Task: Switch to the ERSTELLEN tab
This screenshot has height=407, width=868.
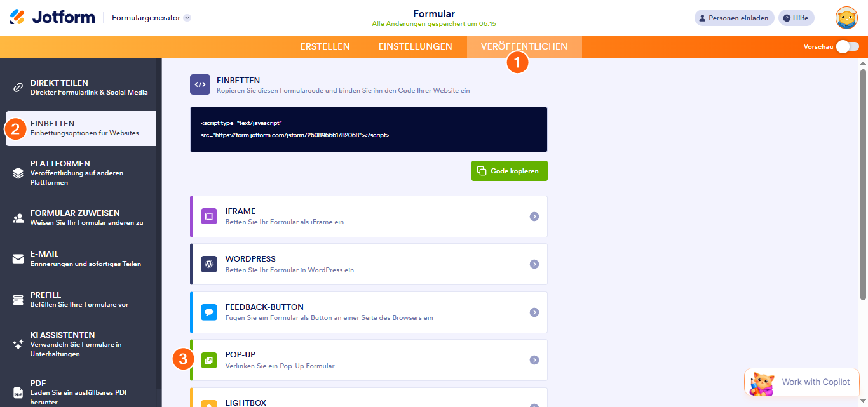Action: (x=325, y=46)
